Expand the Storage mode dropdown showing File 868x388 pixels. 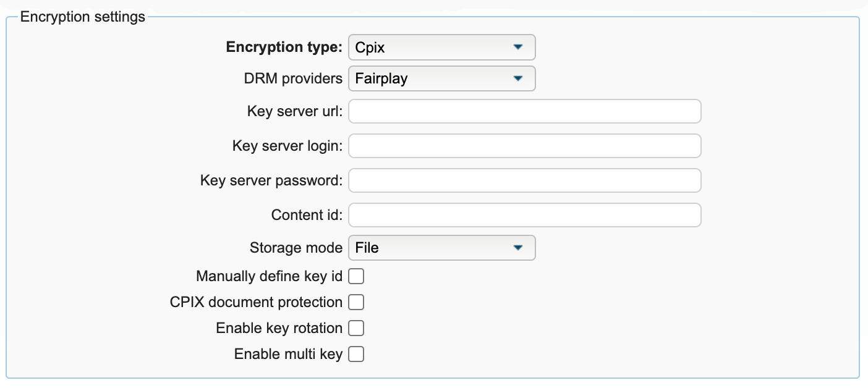click(x=441, y=248)
